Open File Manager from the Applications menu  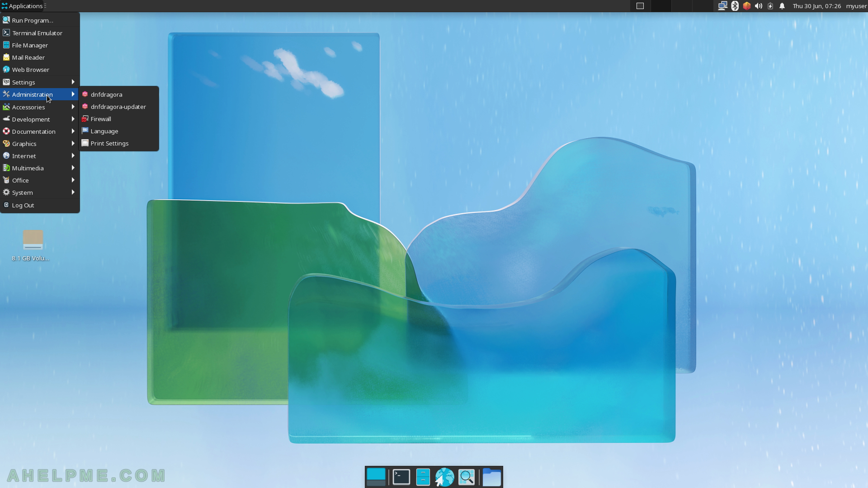pyautogui.click(x=40, y=45)
